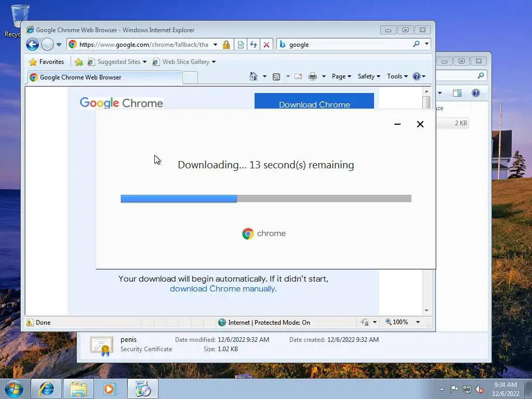Click the Read Mail envelope icon
The image size is (532, 399).
tap(298, 76)
